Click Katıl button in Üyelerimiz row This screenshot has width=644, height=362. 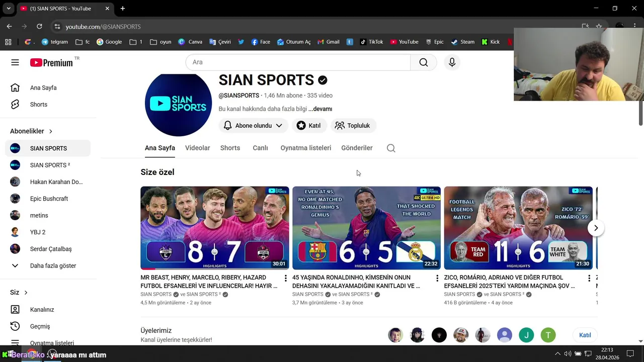click(585, 335)
